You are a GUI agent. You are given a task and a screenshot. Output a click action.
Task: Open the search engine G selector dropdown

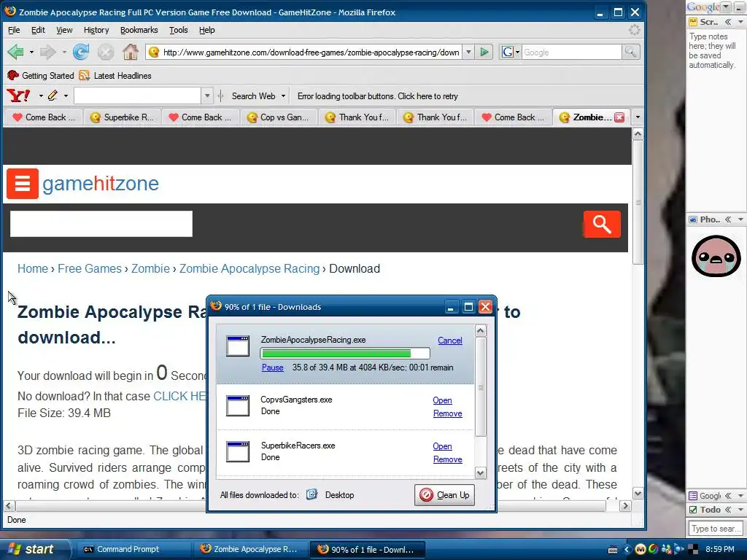coord(517,52)
